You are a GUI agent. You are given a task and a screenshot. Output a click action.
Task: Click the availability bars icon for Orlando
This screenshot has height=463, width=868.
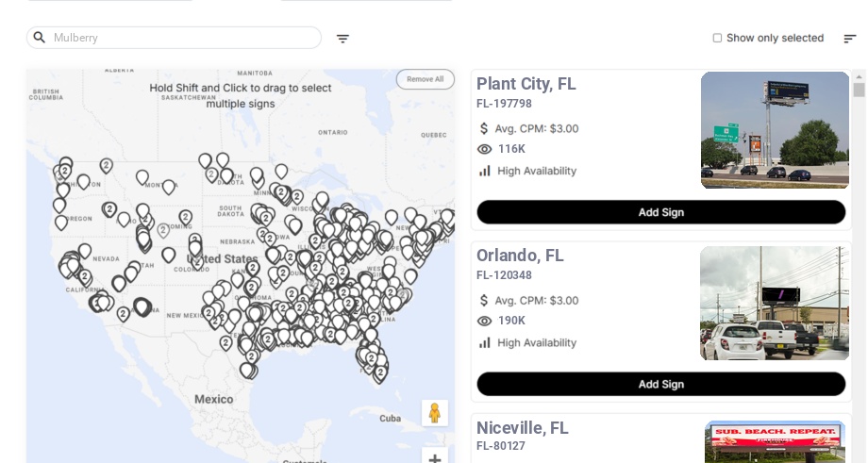pos(484,343)
